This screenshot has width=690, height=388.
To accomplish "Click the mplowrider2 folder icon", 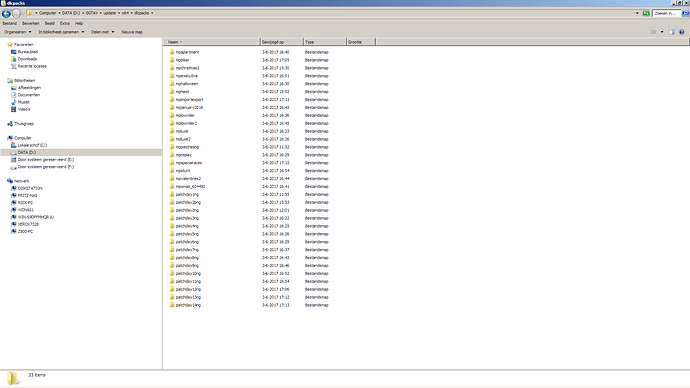I will [x=172, y=123].
